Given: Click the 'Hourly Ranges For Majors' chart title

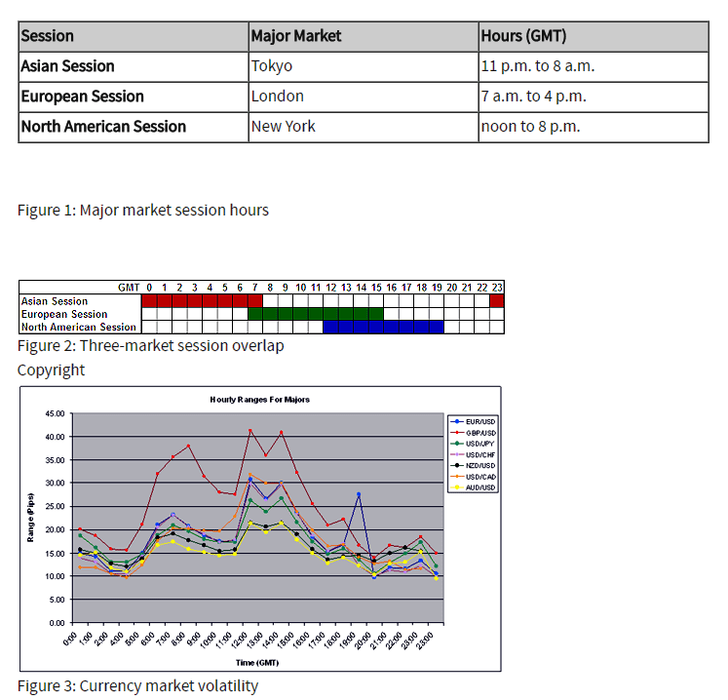Looking at the screenshot, I should 259,400.
